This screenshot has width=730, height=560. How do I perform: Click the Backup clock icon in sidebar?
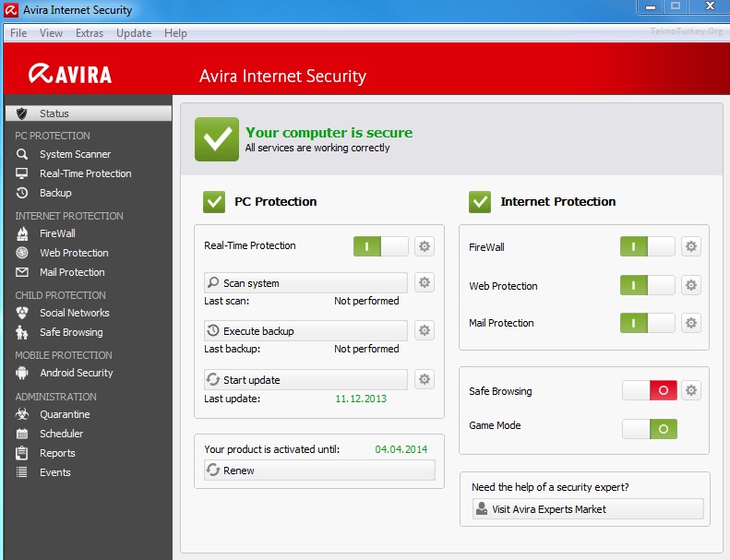[x=22, y=193]
